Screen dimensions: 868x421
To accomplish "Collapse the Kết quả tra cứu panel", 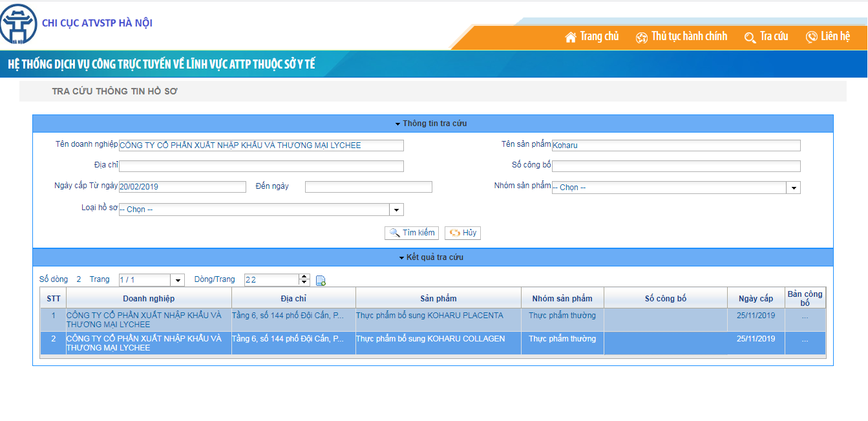I will (x=432, y=257).
